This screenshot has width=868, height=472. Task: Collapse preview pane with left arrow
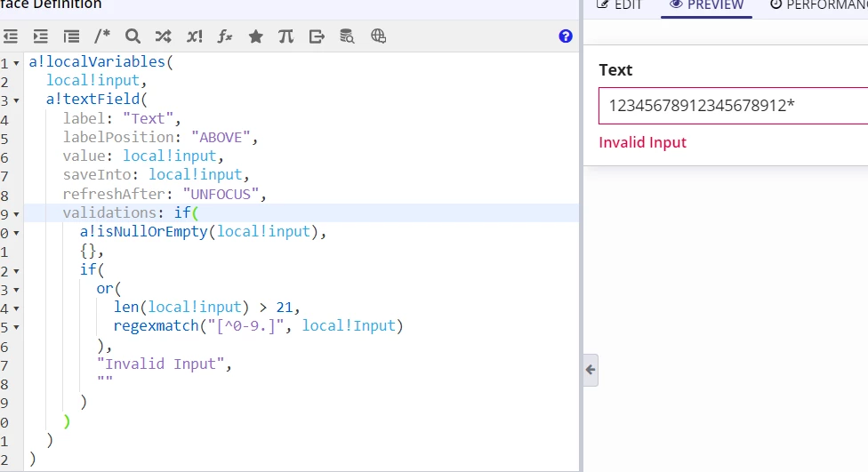[x=591, y=370]
